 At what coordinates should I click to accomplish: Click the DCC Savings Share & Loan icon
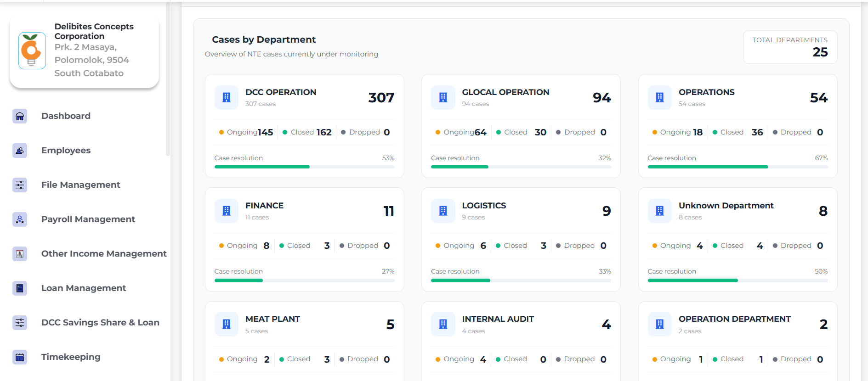[20, 323]
